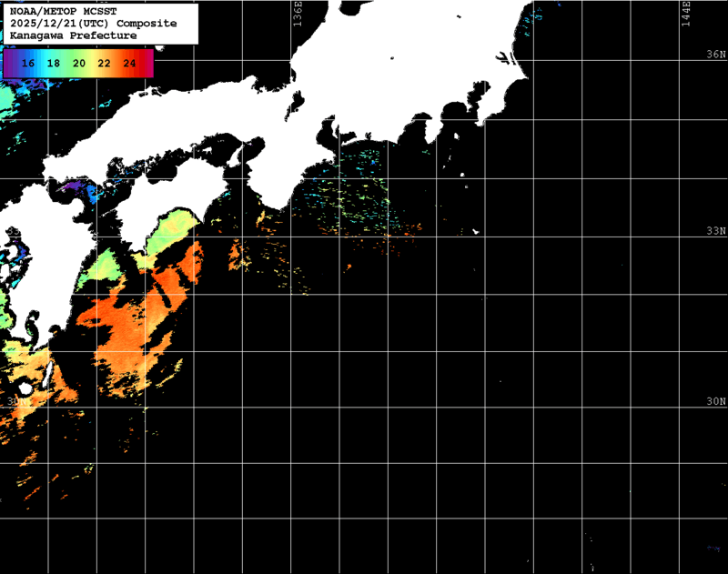
Task: Click the 30N latitude label
Action: (716, 401)
